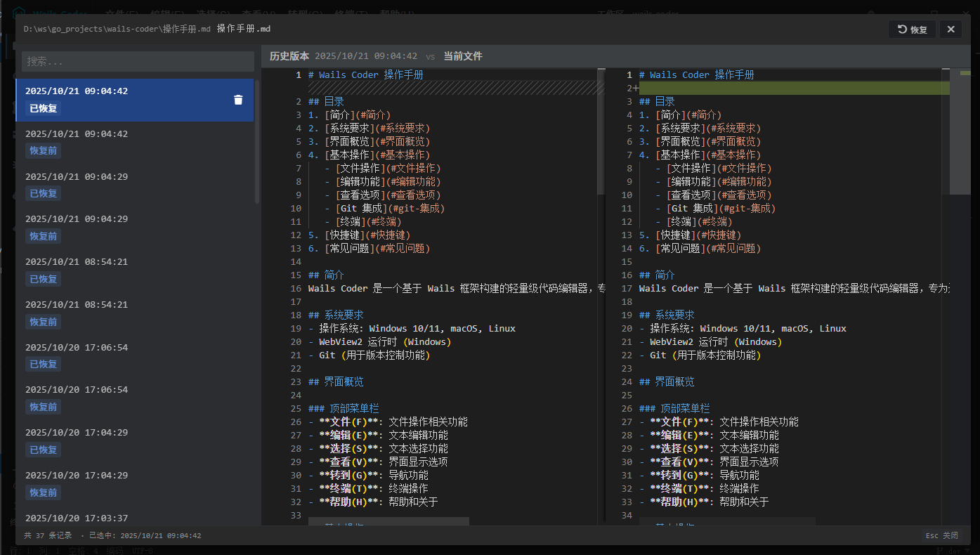Click the 历史版本 header label
Screen dimensions: 980x555
[289, 56]
